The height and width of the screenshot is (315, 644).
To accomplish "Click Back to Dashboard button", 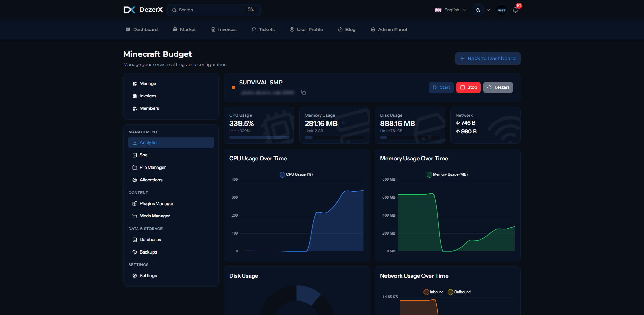I will click(488, 58).
